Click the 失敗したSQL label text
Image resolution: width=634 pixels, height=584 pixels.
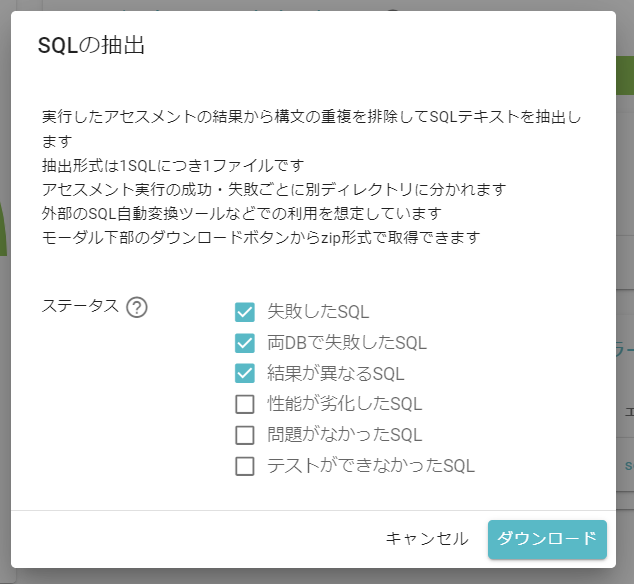[318, 312]
